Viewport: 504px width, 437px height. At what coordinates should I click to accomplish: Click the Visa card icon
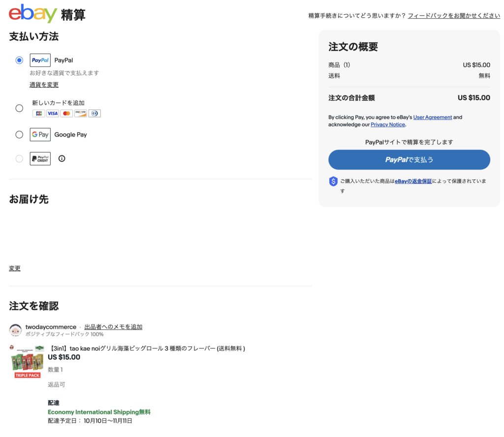(x=53, y=113)
